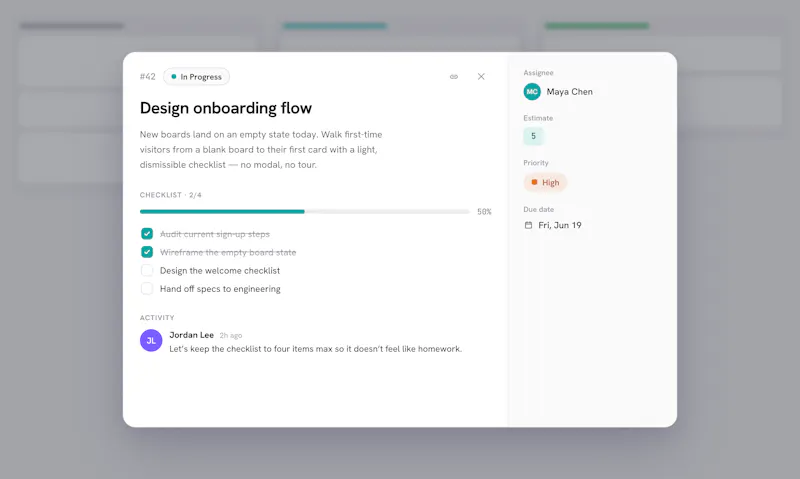
Task: Click the ACTIVITY section heading
Action: (x=157, y=317)
